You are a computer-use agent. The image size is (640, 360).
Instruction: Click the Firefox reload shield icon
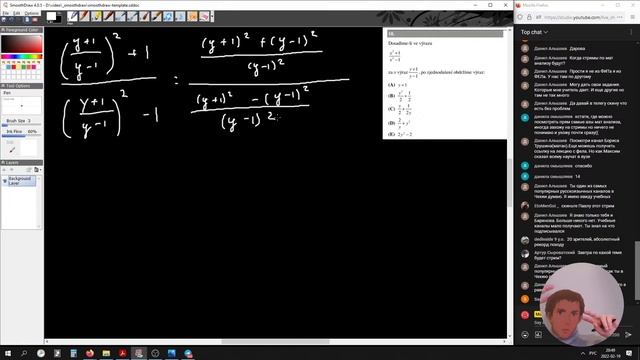tap(520, 17)
